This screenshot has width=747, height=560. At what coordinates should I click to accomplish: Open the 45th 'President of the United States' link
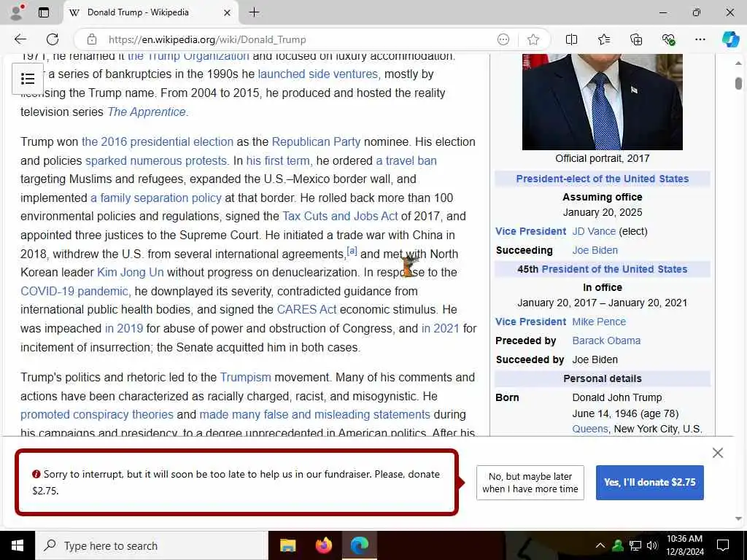click(614, 270)
